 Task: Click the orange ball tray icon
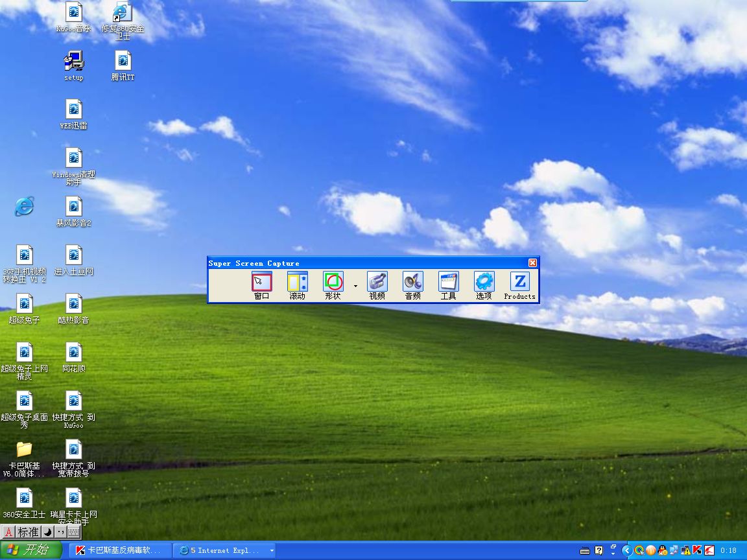[651, 550]
